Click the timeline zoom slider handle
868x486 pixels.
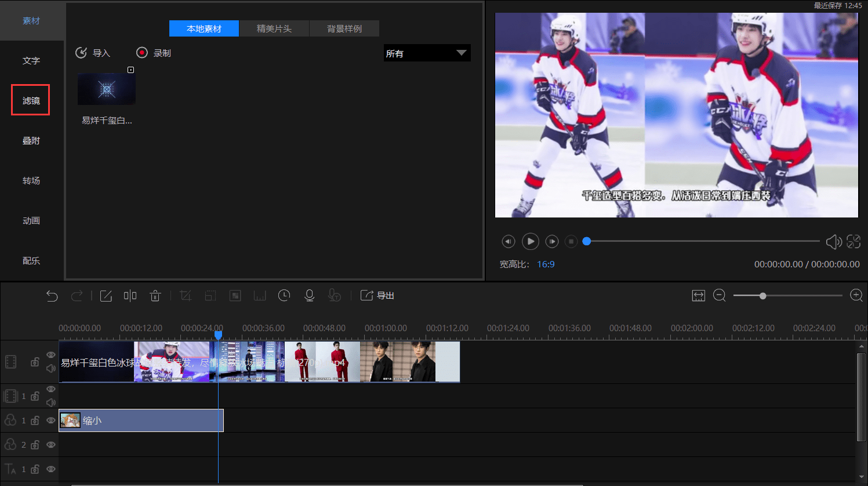[x=763, y=296]
